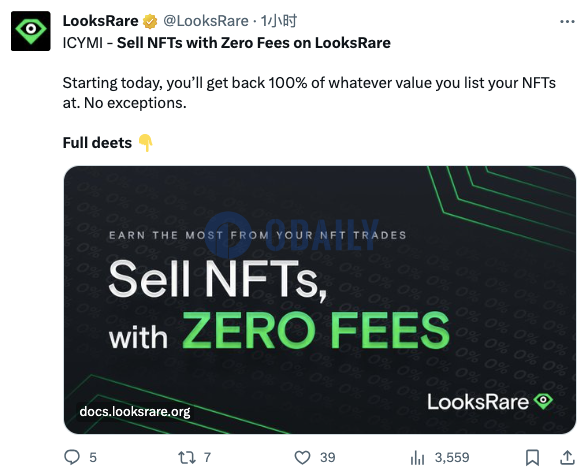The height and width of the screenshot is (471, 583).
Task: Click the reply speech bubble icon
Action: point(72,457)
